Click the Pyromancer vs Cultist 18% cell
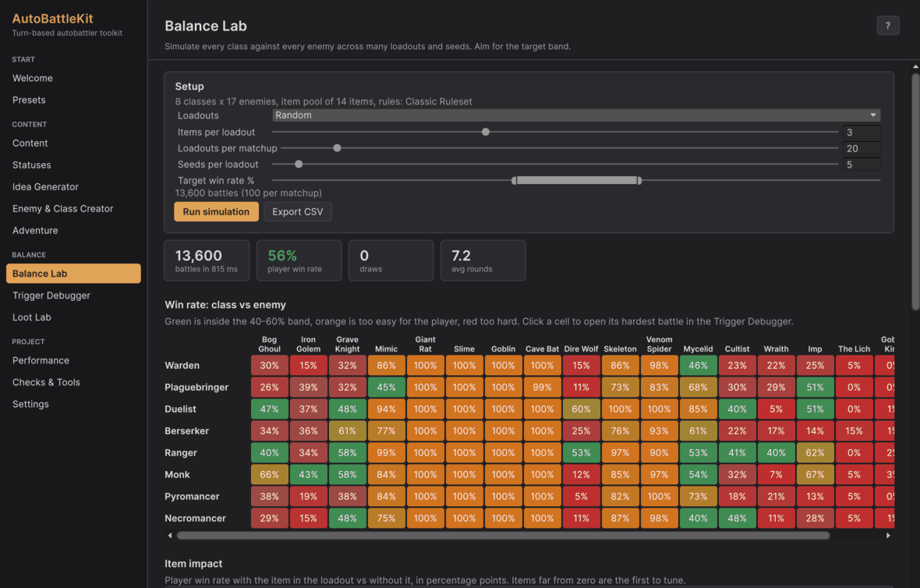The height and width of the screenshot is (588, 920). (737, 497)
